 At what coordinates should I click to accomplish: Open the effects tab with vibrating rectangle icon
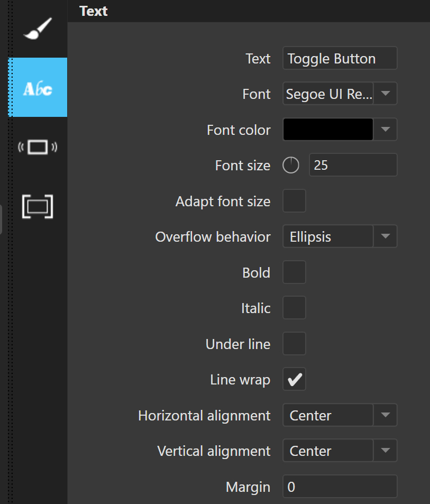[38, 147]
